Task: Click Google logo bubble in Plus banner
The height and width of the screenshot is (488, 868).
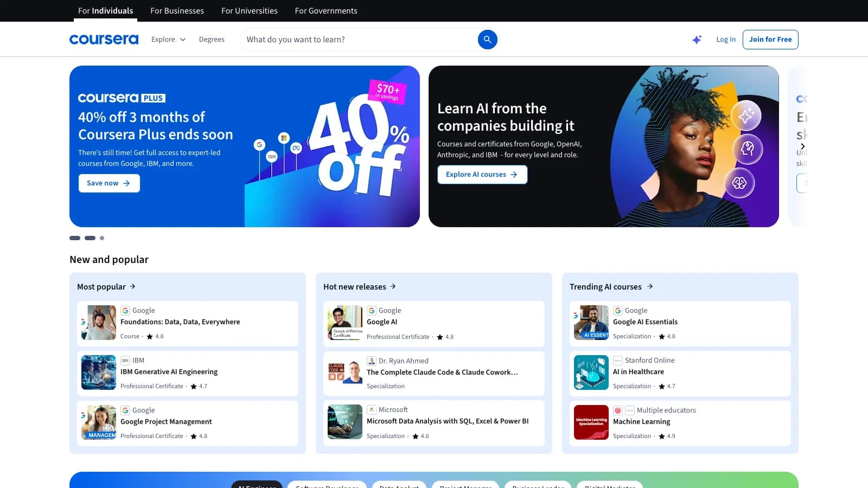Action: point(260,145)
